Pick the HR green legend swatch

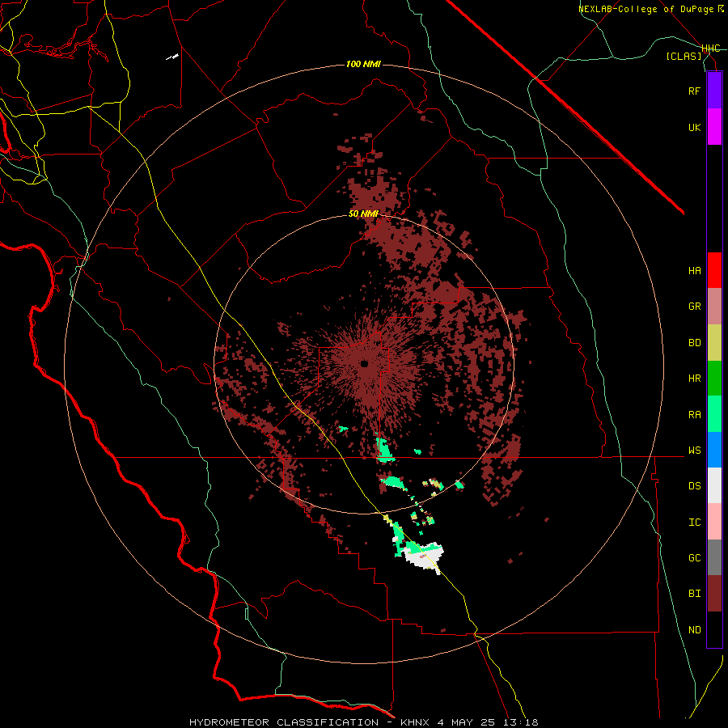714,379
